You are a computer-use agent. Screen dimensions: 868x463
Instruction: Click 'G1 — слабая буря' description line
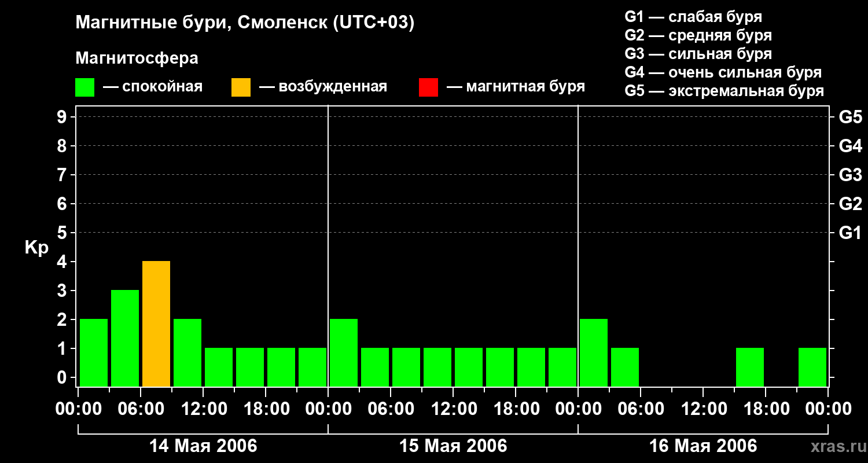pos(693,17)
